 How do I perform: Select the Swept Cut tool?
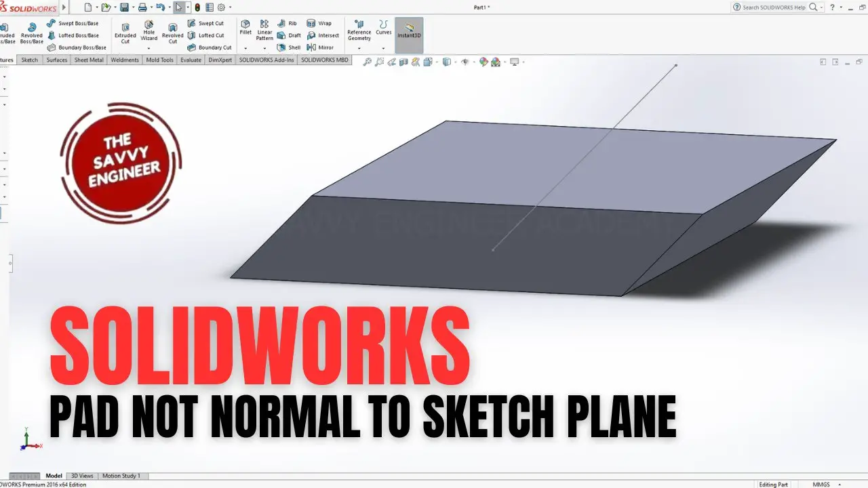click(x=205, y=23)
